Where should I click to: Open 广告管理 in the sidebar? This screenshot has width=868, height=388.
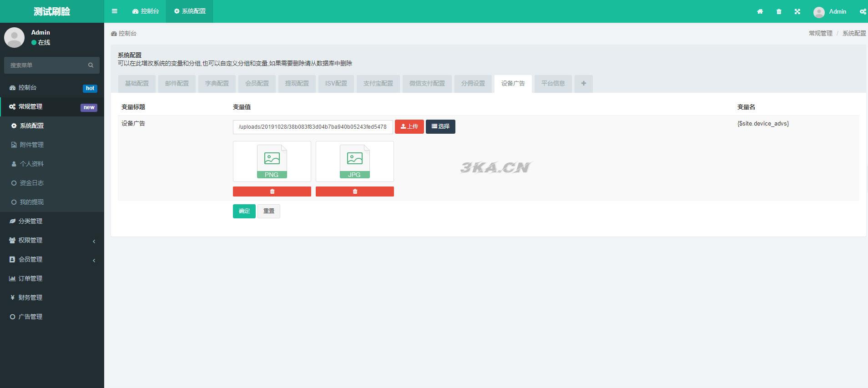pos(52,317)
